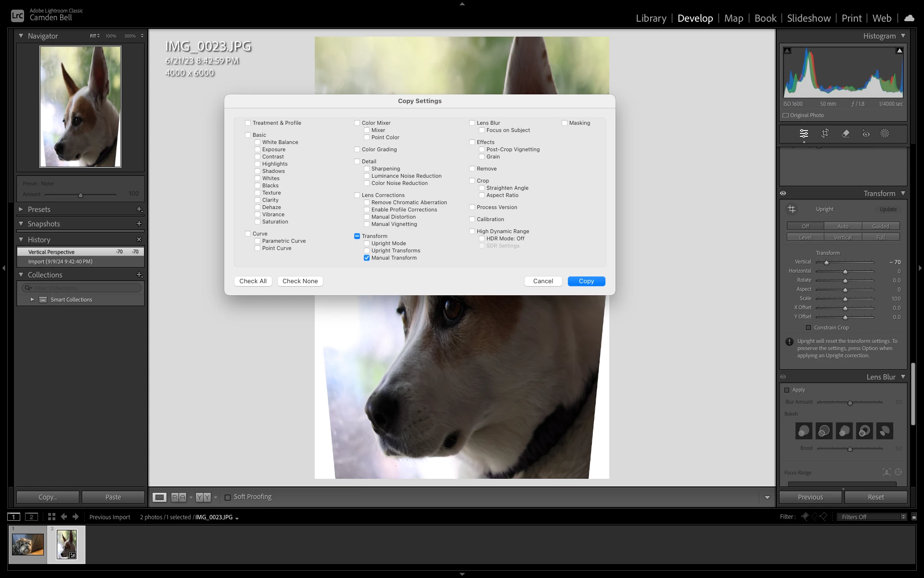
Task: Click the Guided Upright tool icon
Action: click(x=792, y=209)
